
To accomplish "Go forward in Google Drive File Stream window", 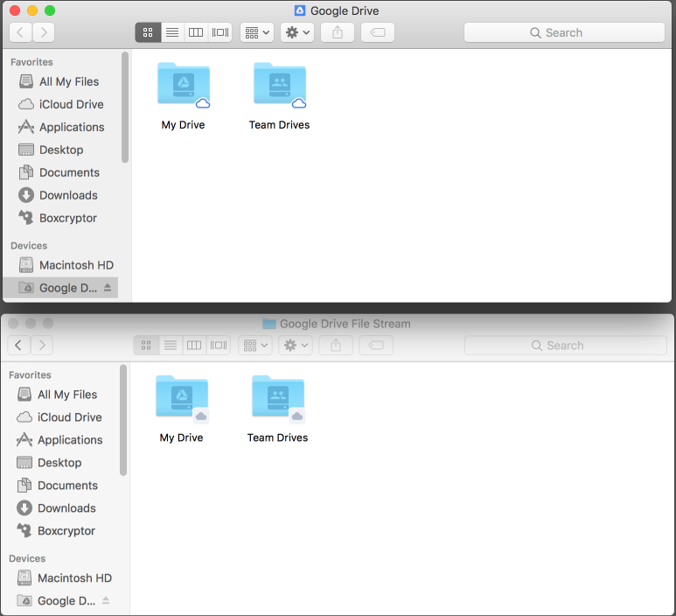I will click(41, 345).
